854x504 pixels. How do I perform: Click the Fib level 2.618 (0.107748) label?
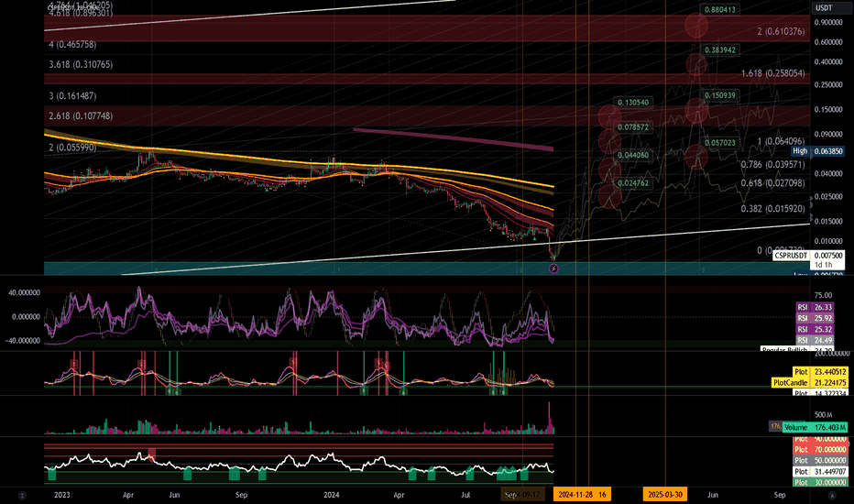coord(81,116)
